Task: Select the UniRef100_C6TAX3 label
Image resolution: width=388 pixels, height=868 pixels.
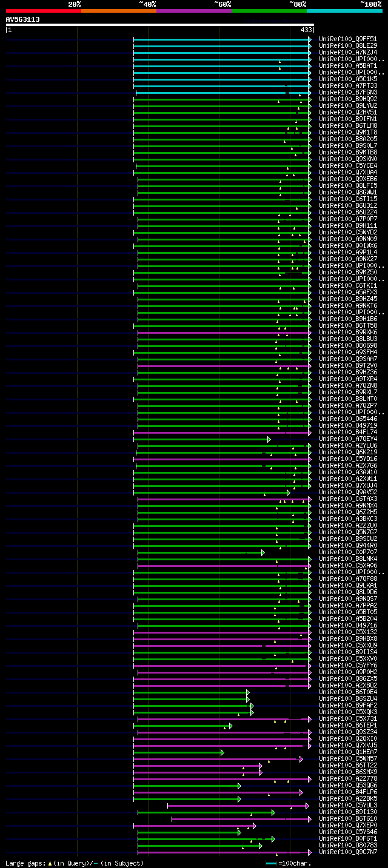Action: coord(348,499)
